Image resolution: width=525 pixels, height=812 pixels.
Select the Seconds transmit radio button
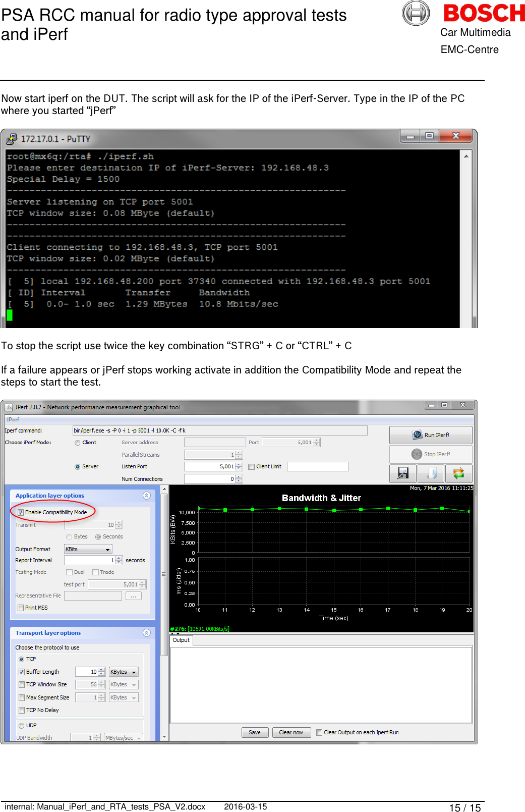pos(98,537)
